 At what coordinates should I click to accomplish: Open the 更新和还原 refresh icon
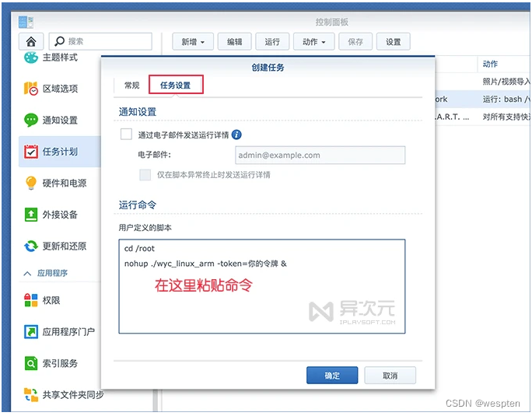click(x=31, y=246)
